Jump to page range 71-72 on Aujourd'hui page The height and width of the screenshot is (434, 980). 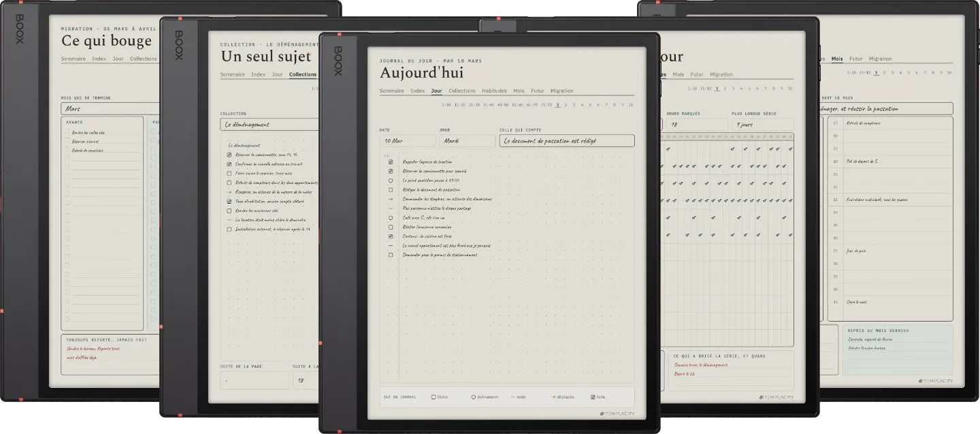(x=546, y=105)
